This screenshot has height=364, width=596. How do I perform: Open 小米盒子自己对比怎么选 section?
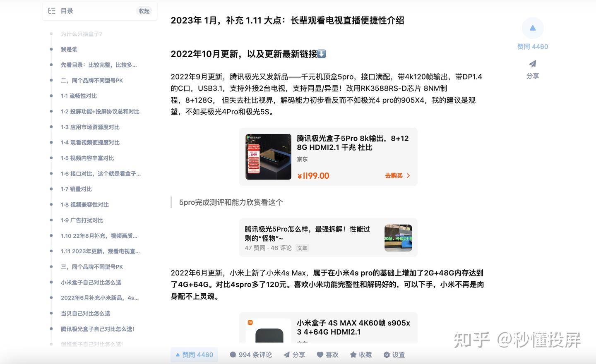coord(91,283)
